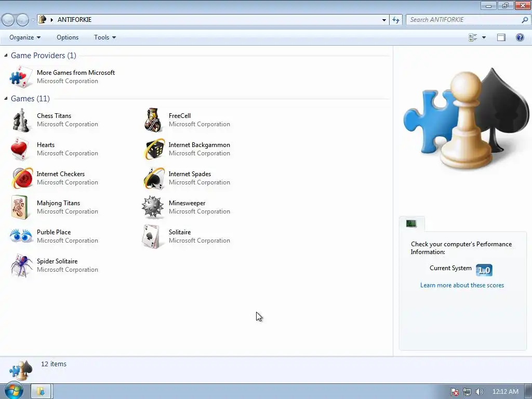Click the Current System 1.0 score badge
This screenshot has height=399, width=532.
[x=484, y=270]
